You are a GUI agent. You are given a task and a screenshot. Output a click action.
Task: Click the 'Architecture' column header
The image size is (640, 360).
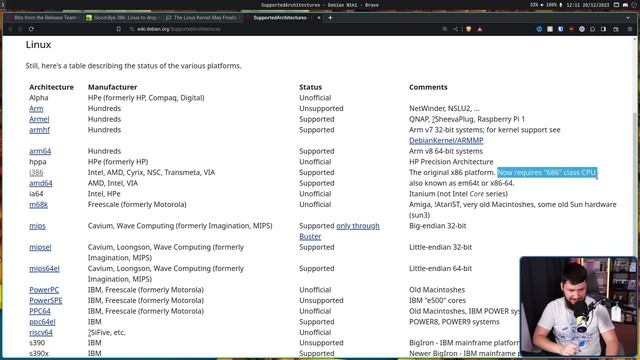click(51, 87)
